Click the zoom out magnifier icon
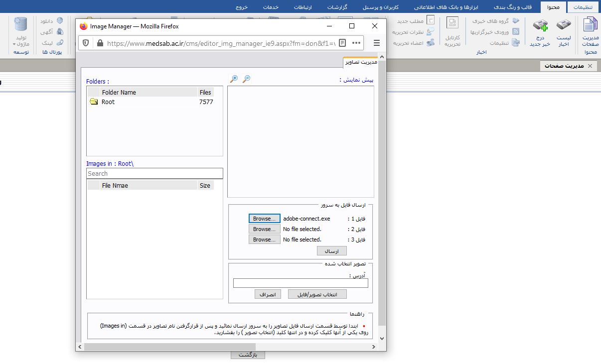 (246, 79)
